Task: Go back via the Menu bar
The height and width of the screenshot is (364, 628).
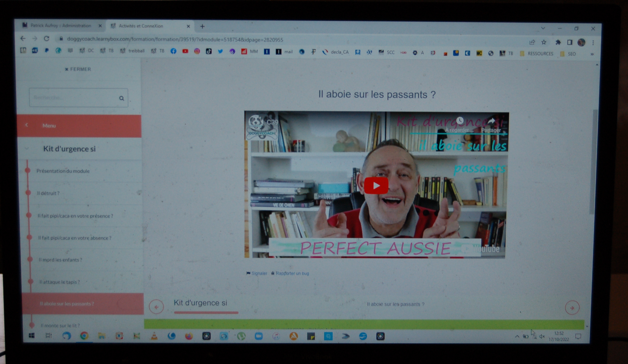Action: (x=79, y=126)
